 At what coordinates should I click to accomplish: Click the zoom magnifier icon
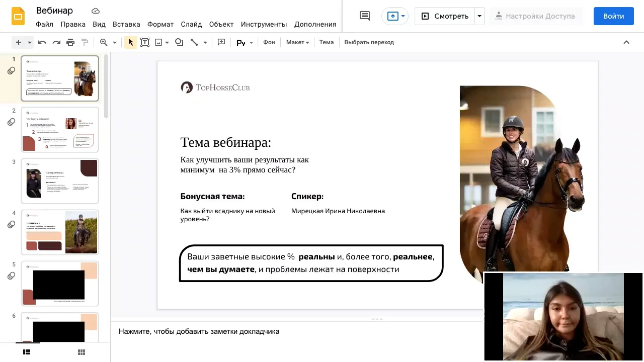point(104,42)
